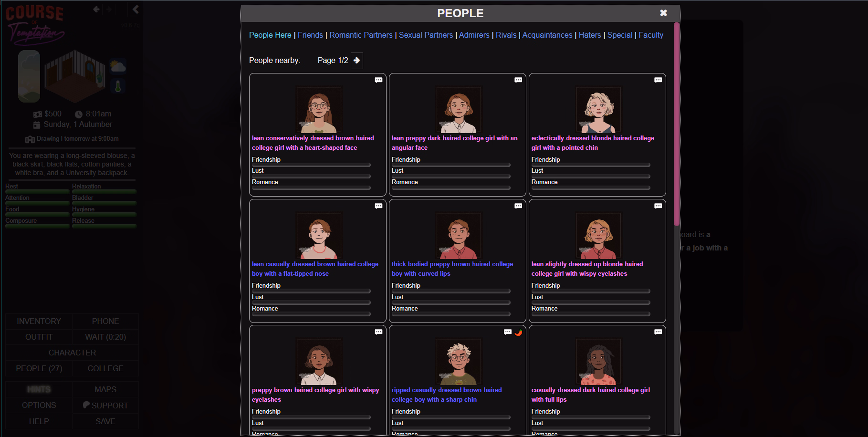Click the next page arrow beside Page 1/2
This screenshot has width=868, height=437.
(356, 61)
